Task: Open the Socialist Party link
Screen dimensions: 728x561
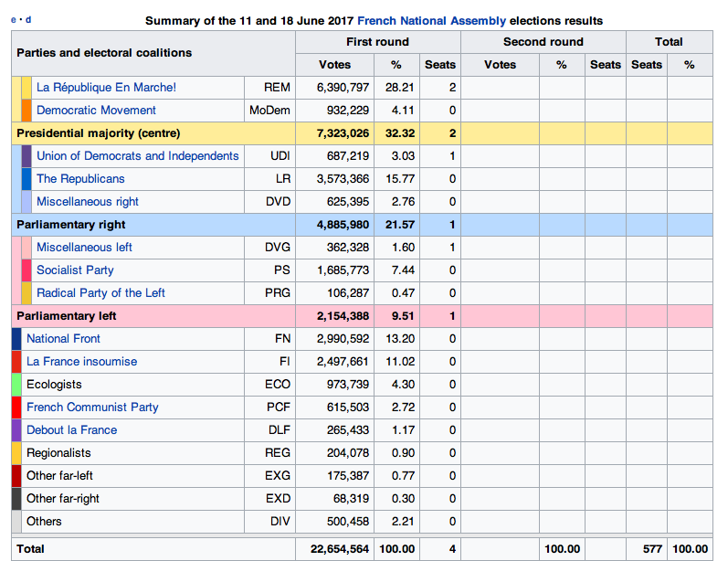Action: tap(75, 270)
